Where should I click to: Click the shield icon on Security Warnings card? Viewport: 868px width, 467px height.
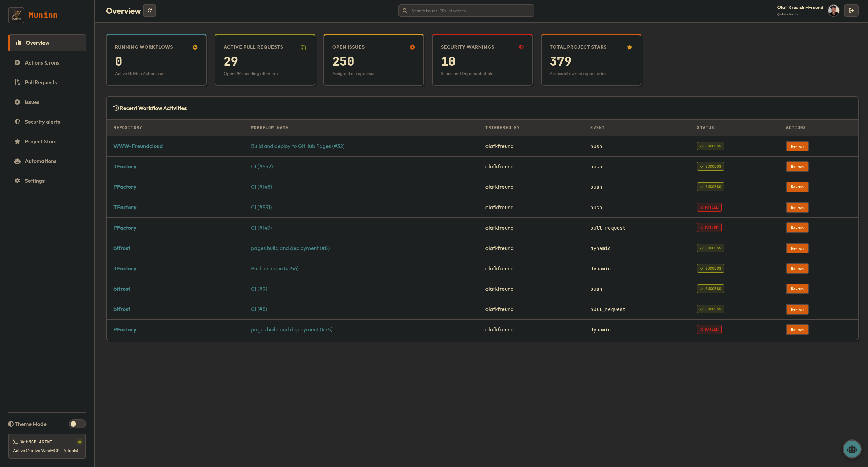(521, 47)
